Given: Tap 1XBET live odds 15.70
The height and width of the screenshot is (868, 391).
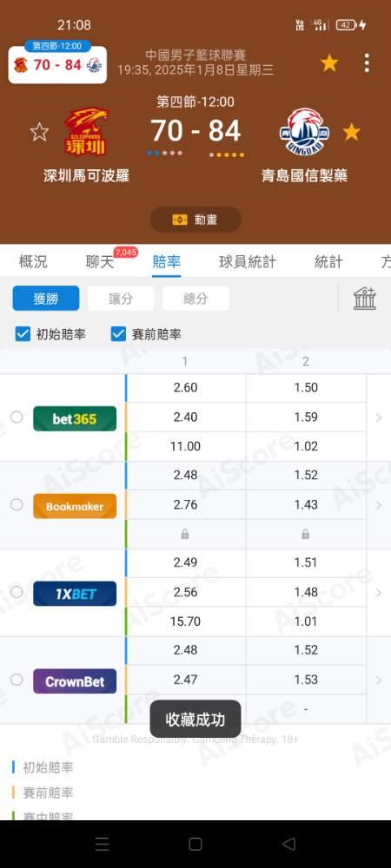Looking at the screenshot, I should coord(186,621).
